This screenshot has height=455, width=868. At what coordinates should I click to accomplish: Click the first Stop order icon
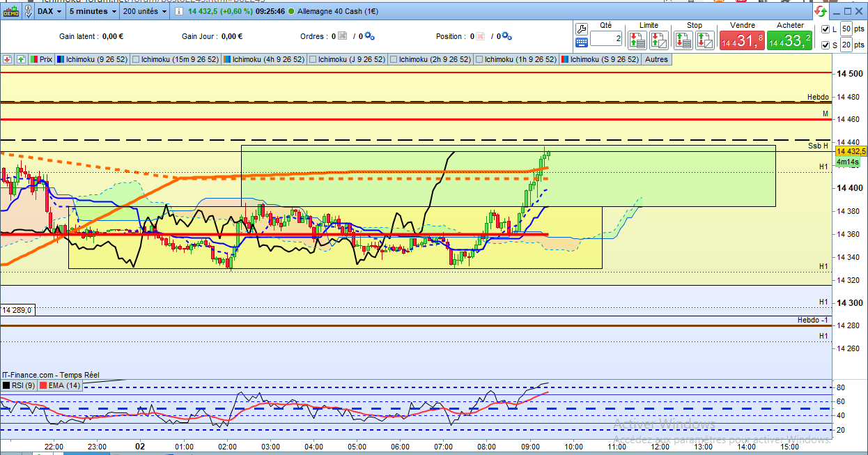click(683, 40)
